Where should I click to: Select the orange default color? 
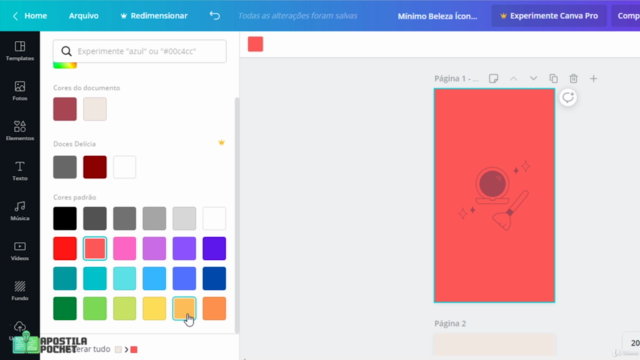tap(214, 308)
